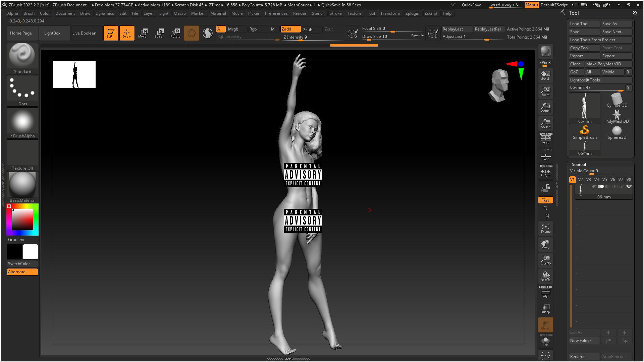Screen dimensions: 644x362
Task: Click the Zoom canvas icon
Action: coord(545,91)
